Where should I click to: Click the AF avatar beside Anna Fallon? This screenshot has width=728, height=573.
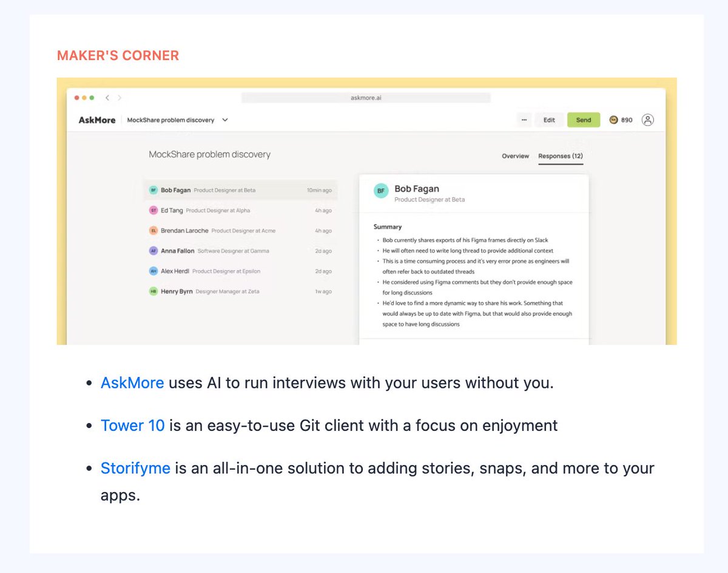point(153,251)
